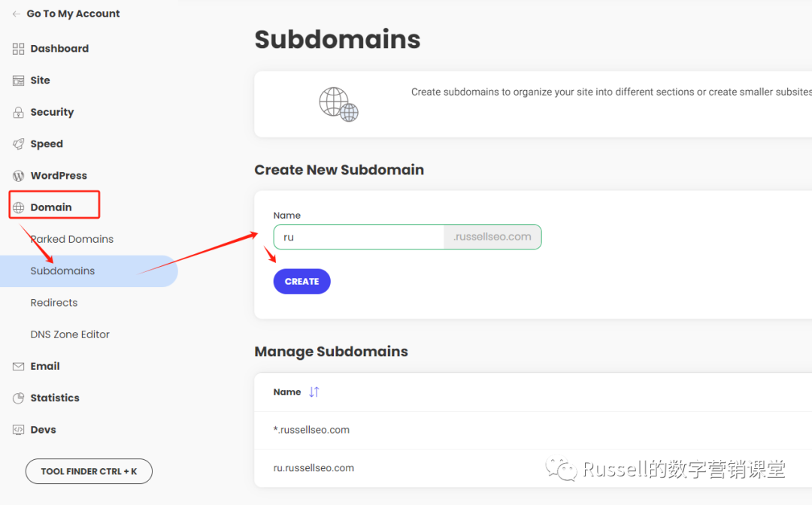The width and height of the screenshot is (812, 505).
Task: Select Subdomains in the sidebar
Action: click(63, 271)
